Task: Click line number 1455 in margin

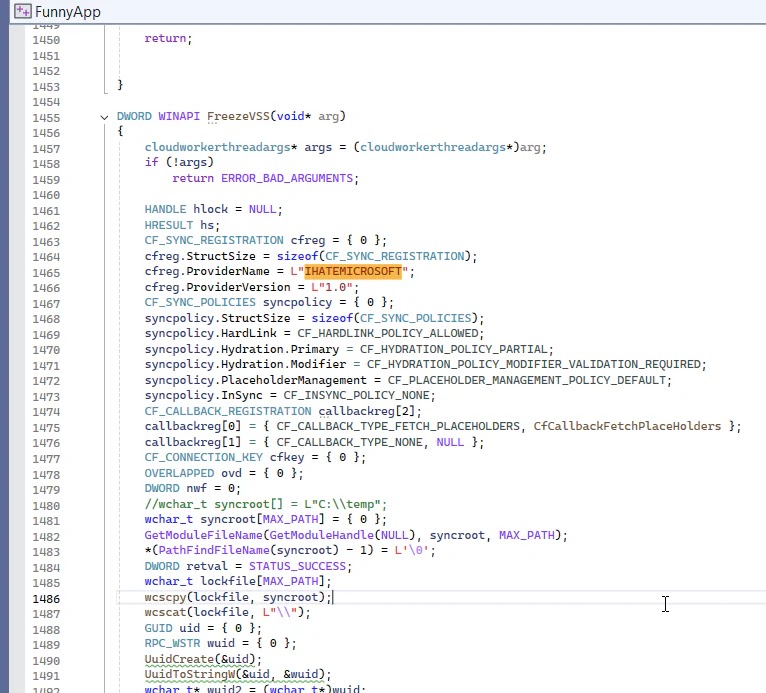Action: [x=46, y=118]
